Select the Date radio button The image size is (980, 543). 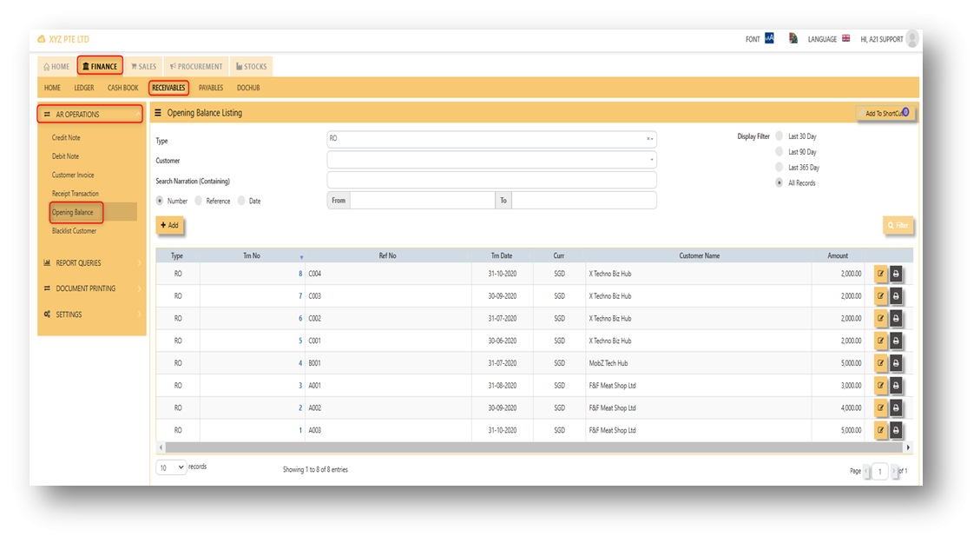pos(241,201)
